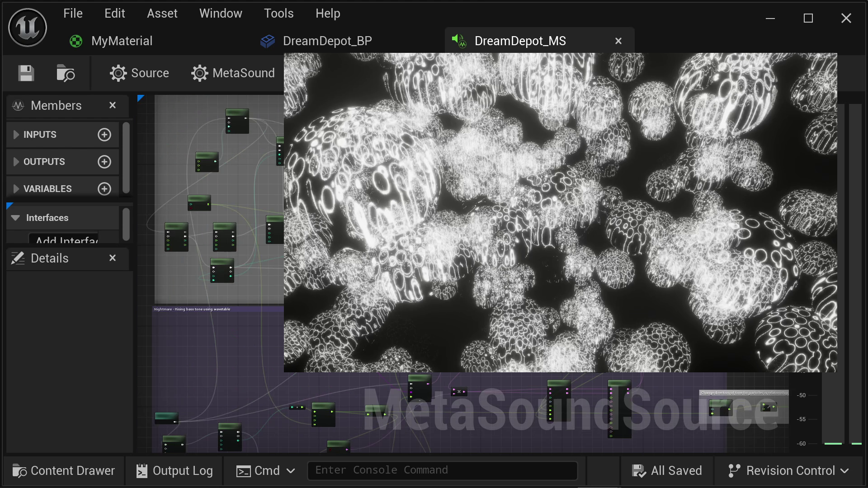868x488 pixels.
Task: Click the MyMaterial tab material icon
Action: [76, 41]
